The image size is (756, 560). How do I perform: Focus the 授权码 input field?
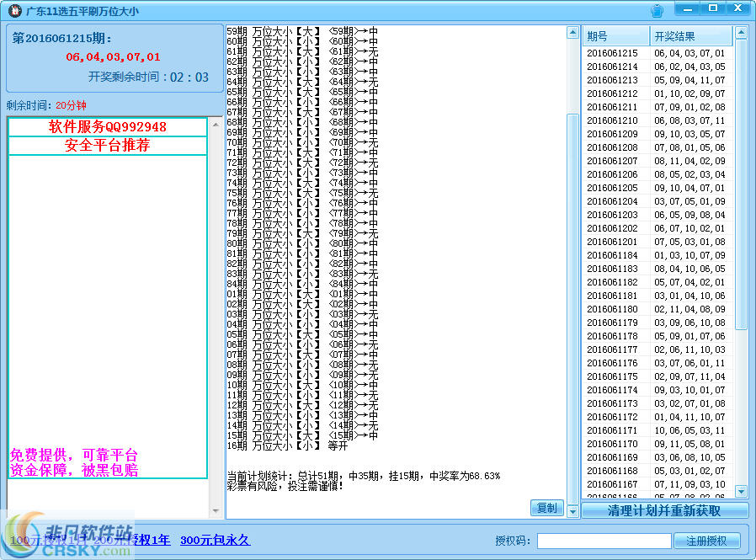[604, 541]
